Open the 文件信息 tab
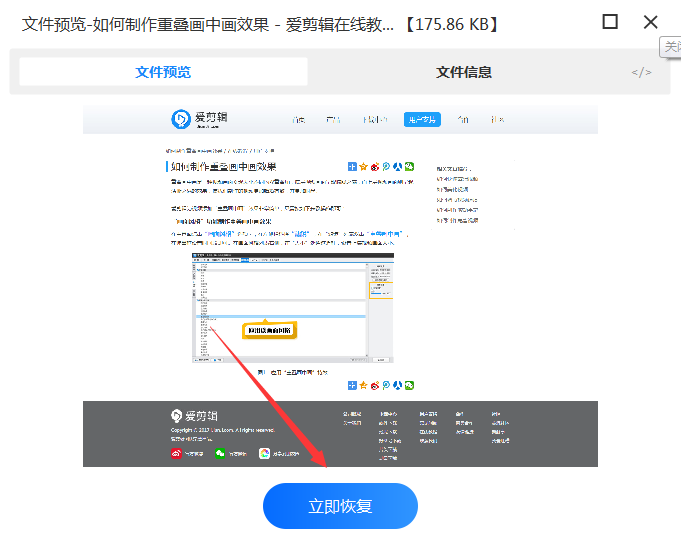This screenshot has width=681, height=547. point(463,72)
